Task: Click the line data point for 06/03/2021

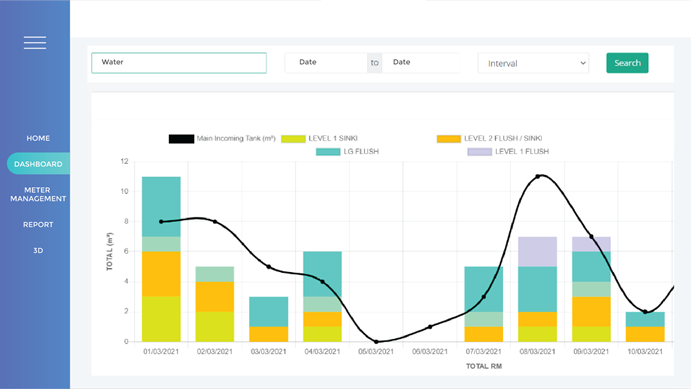Action: tap(430, 327)
